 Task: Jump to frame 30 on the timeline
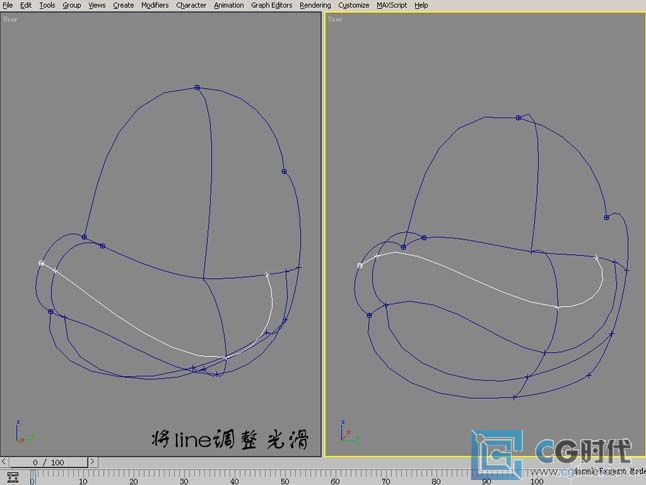(184, 481)
